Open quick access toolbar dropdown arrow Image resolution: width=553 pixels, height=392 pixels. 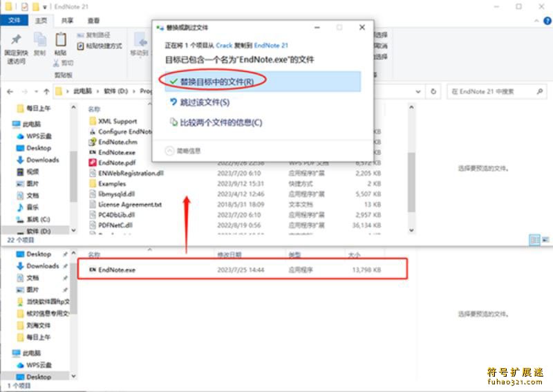[x=44, y=7]
